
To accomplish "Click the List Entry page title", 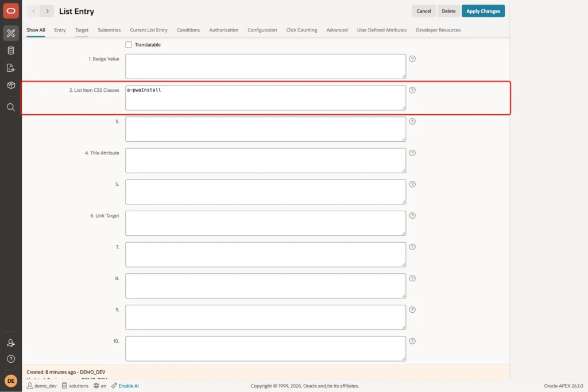I will tap(76, 11).
